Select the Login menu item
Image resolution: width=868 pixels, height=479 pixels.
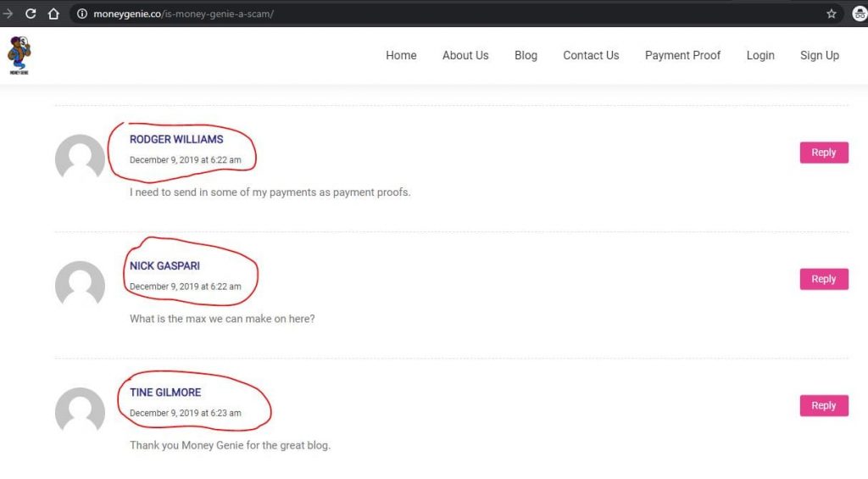coord(760,55)
